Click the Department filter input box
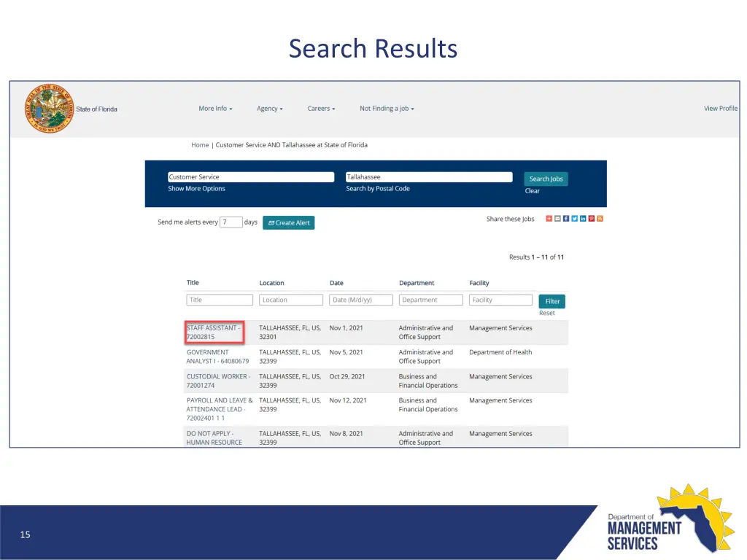The width and height of the screenshot is (747, 560). point(430,300)
